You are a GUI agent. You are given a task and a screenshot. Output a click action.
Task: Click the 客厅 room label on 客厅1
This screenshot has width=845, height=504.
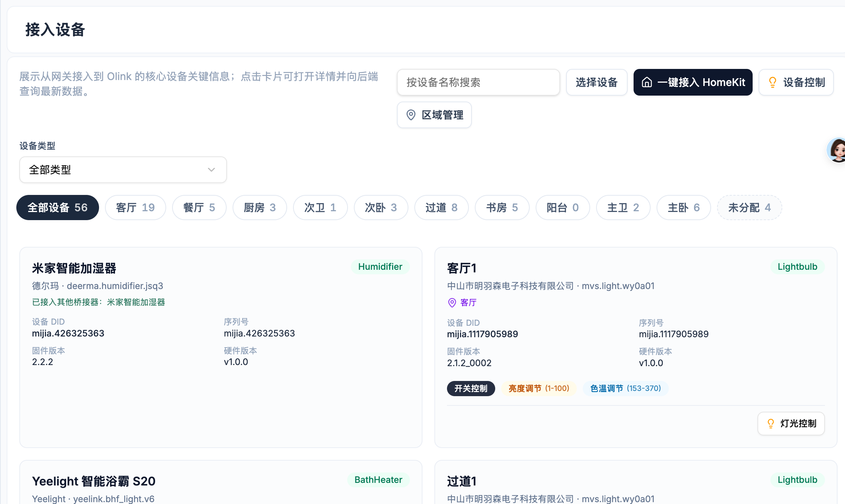point(468,303)
